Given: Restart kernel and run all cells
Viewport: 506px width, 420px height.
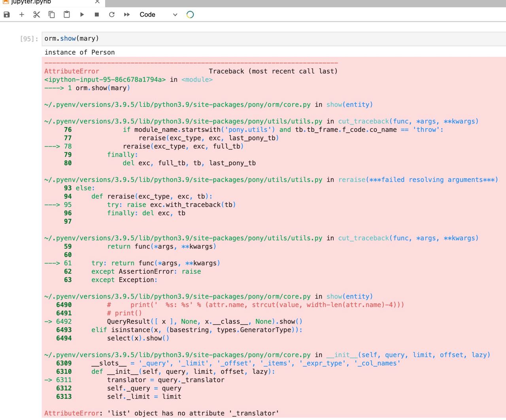Looking at the screenshot, I should point(127,15).
